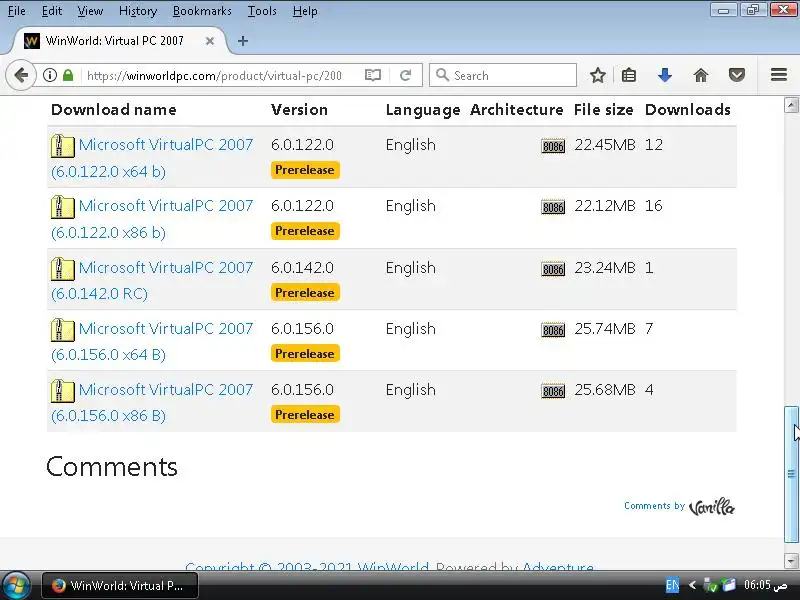This screenshot has height=600, width=800.
Task: Open the Tools menu
Action: [x=262, y=11]
